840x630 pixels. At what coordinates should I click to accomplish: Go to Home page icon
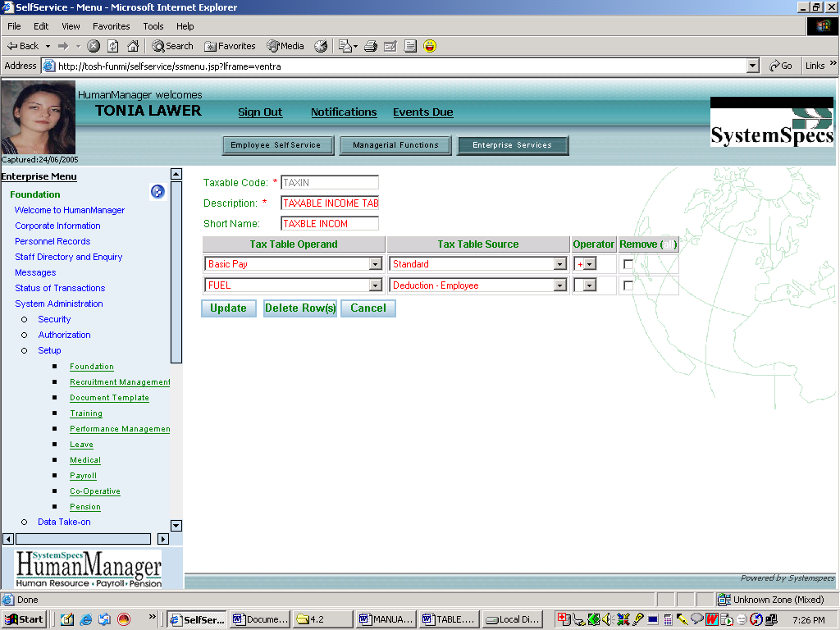pos(133,46)
